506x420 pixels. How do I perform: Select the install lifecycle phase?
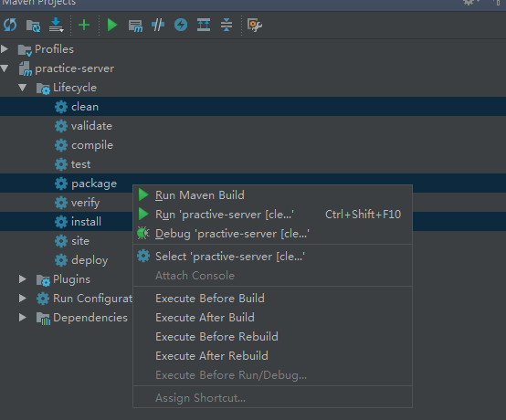click(86, 222)
